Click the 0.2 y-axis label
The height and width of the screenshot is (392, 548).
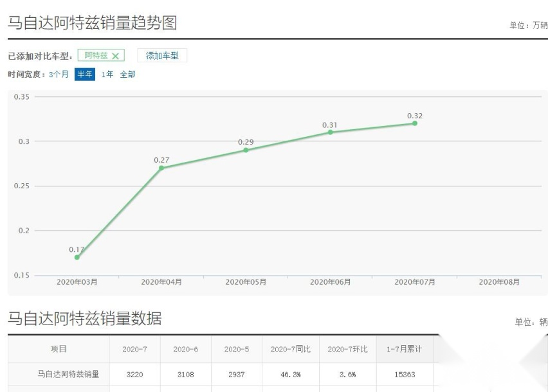pos(24,231)
